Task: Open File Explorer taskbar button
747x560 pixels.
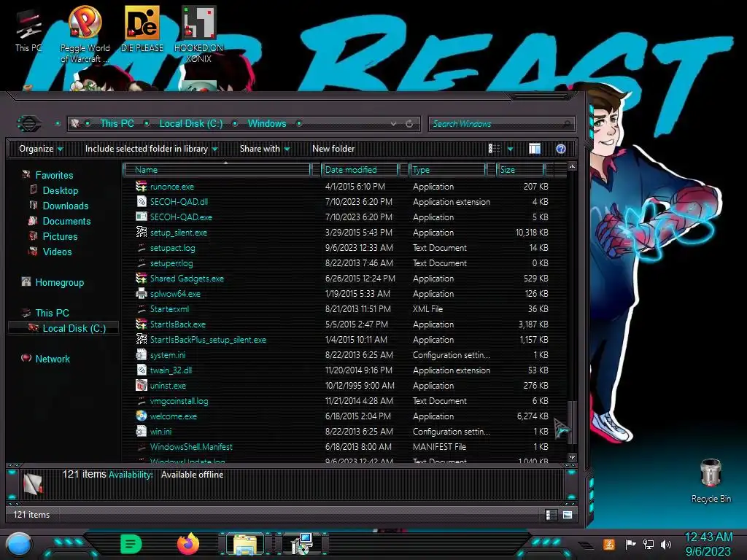Action: click(x=245, y=544)
